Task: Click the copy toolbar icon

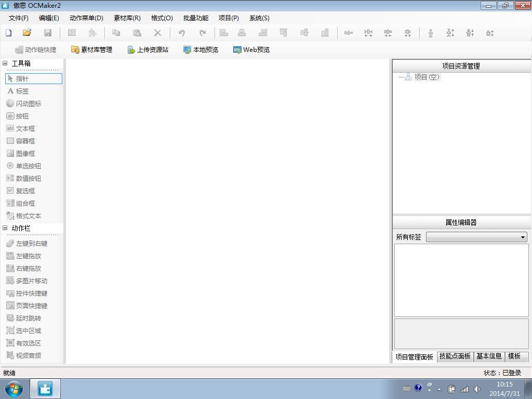Action: click(x=116, y=33)
